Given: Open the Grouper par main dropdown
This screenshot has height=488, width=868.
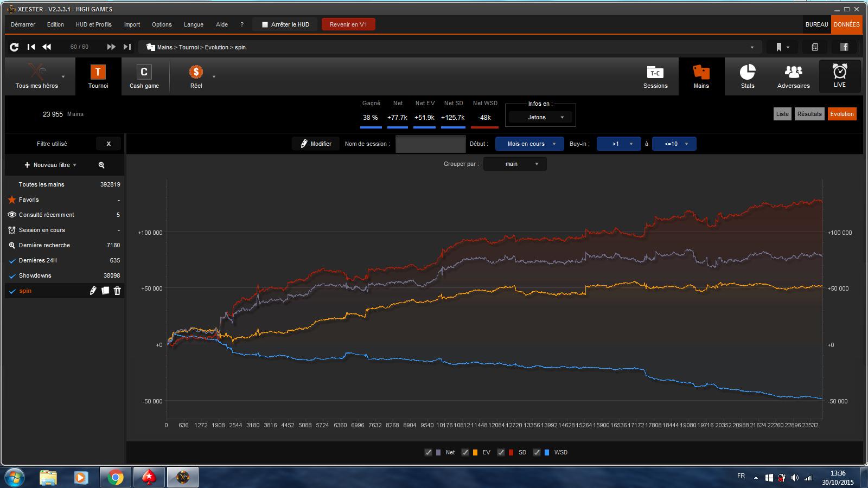Looking at the screenshot, I should tap(515, 164).
